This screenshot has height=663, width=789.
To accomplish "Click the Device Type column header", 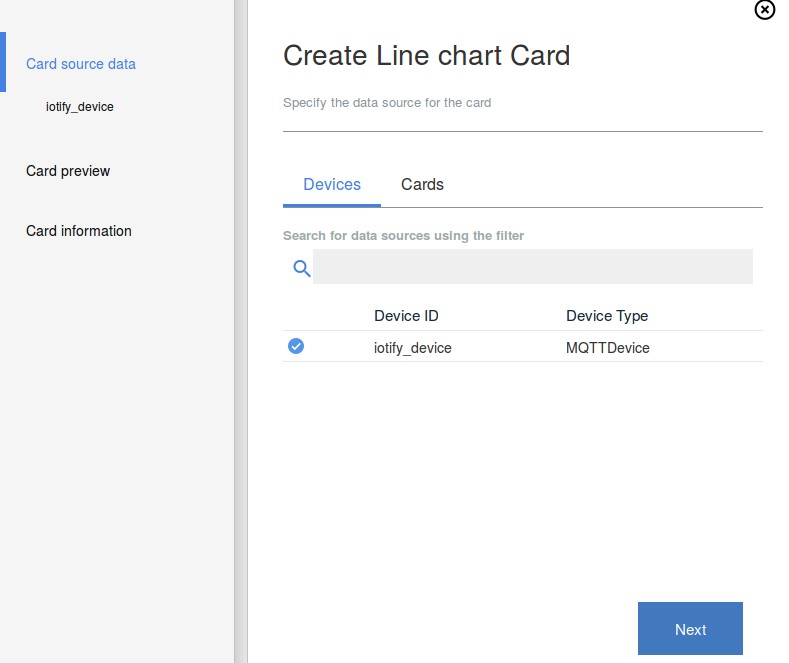I will pyautogui.click(x=607, y=316).
